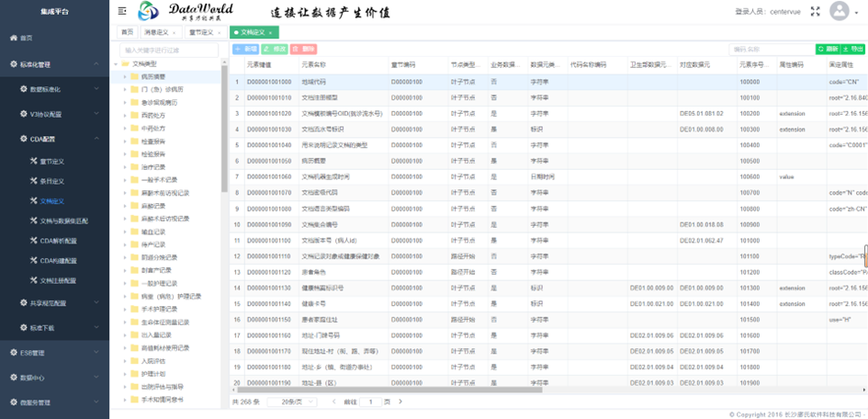The image size is (868, 419).
Task: Click the gear icon beside CDA配置
Action: (x=23, y=139)
